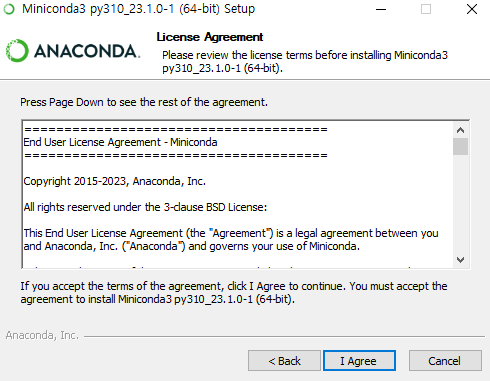Cancel the Miniconda installation
490x381 pixels.
[x=445, y=361]
